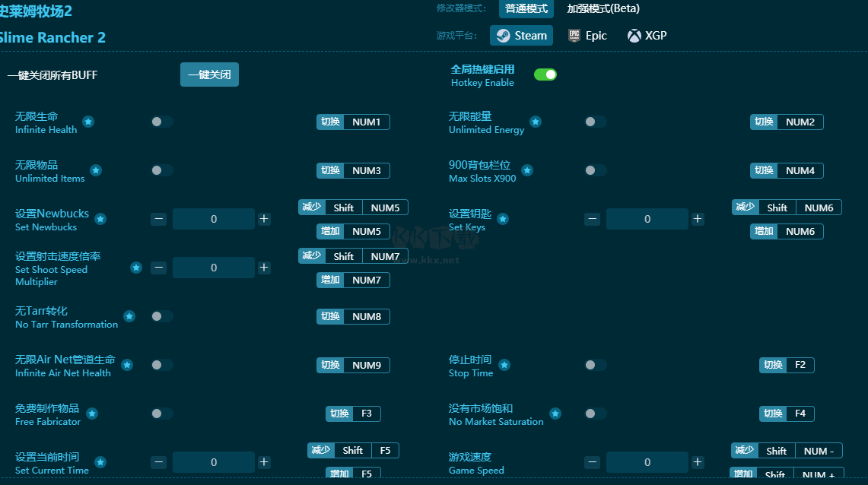868x485 pixels.
Task: Click the 增加 NUM5 increase hotkey for Newbucks
Action: pyautogui.click(x=353, y=231)
